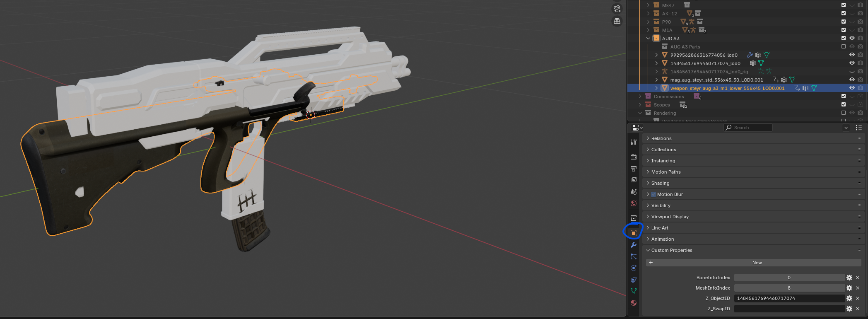The image size is (868, 319).
Task: Remove the Z_SwapID custom property
Action: (x=858, y=309)
